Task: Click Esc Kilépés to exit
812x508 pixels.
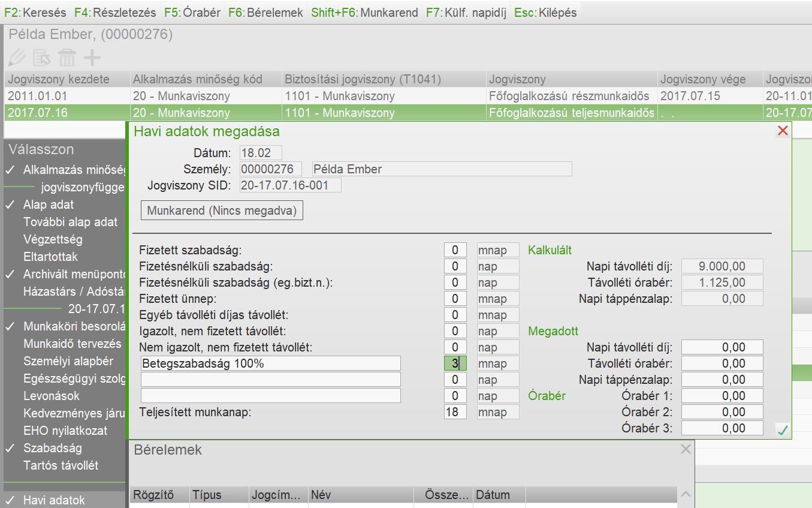Action: click(x=545, y=12)
